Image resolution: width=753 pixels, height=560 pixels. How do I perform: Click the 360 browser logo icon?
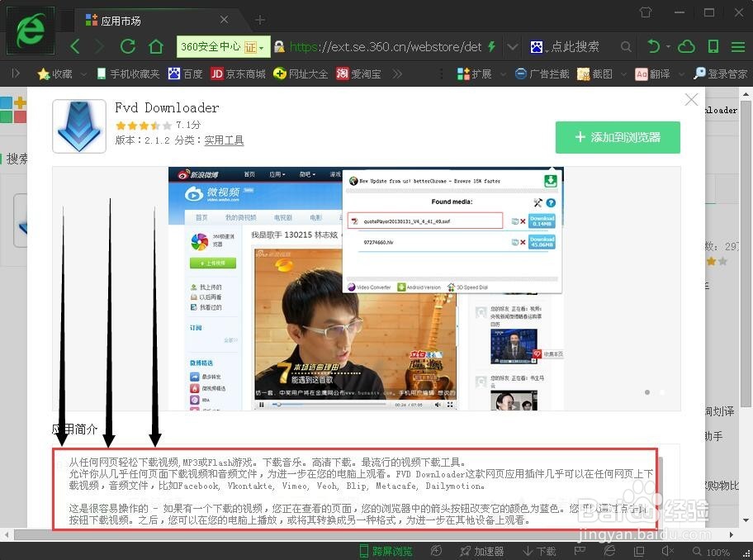(x=31, y=31)
